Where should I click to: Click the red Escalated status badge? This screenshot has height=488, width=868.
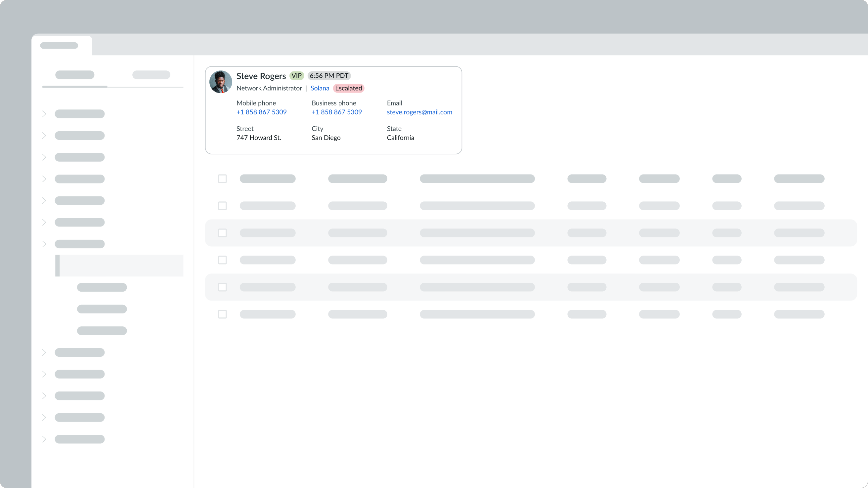tap(348, 88)
